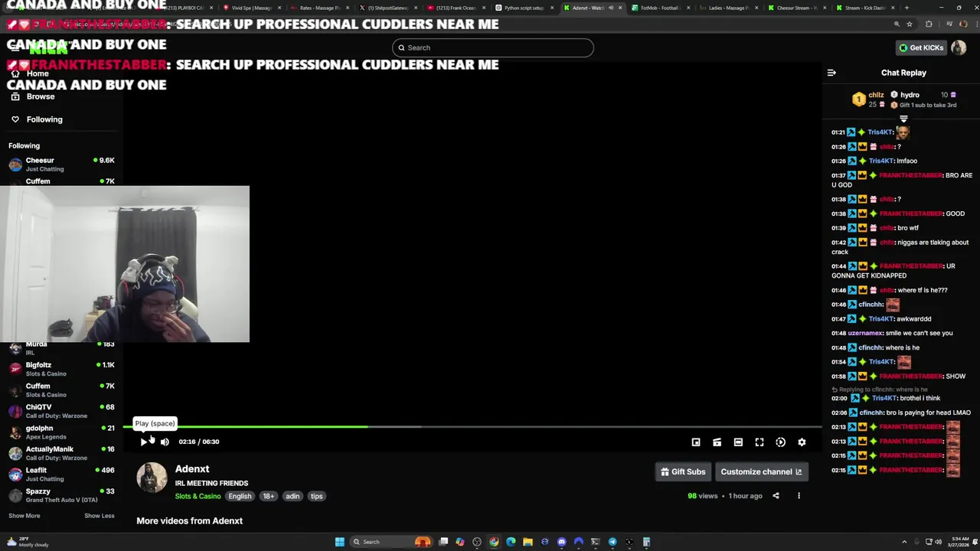The width and height of the screenshot is (980, 551).
Task: Enter fullscreen from the player controls
Action: [x=759, y=442]
